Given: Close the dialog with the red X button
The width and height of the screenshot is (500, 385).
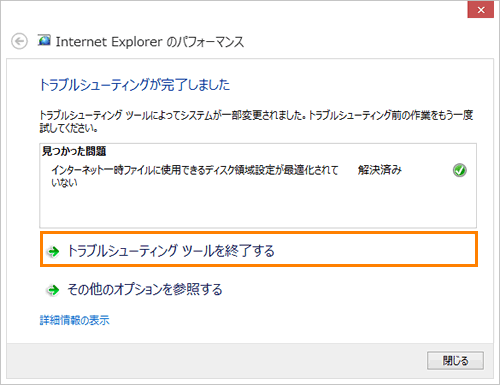Looking at the screenshot, I should point(481,10).
